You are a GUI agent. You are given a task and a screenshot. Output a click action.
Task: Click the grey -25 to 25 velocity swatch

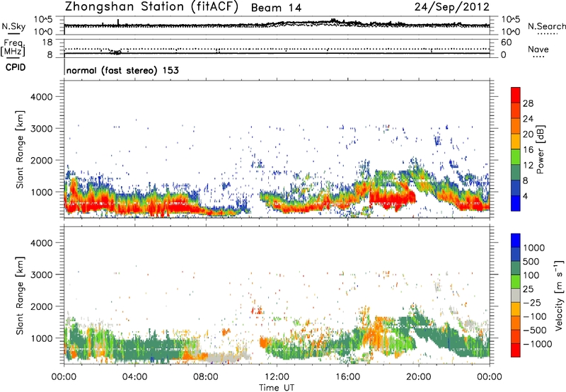tap(516, 295)
